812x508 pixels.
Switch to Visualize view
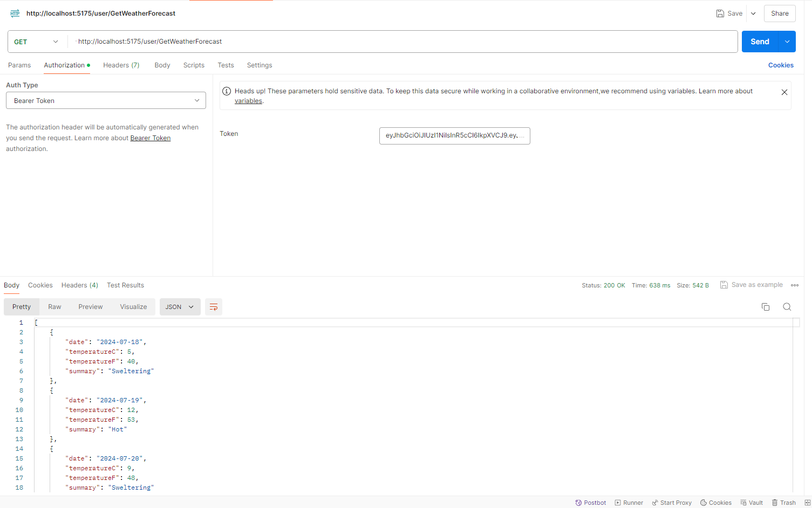tap(133, 307)
